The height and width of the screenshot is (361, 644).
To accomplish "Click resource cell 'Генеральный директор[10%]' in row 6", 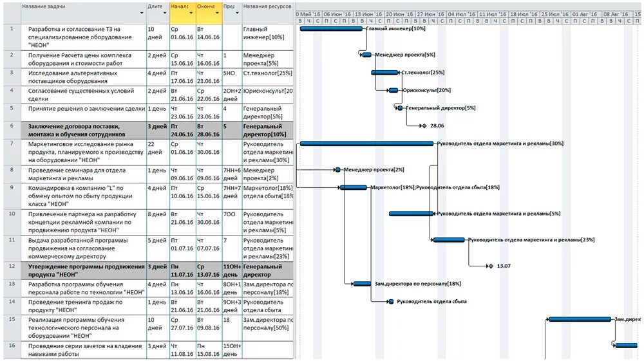I will [x=267, y=130].
